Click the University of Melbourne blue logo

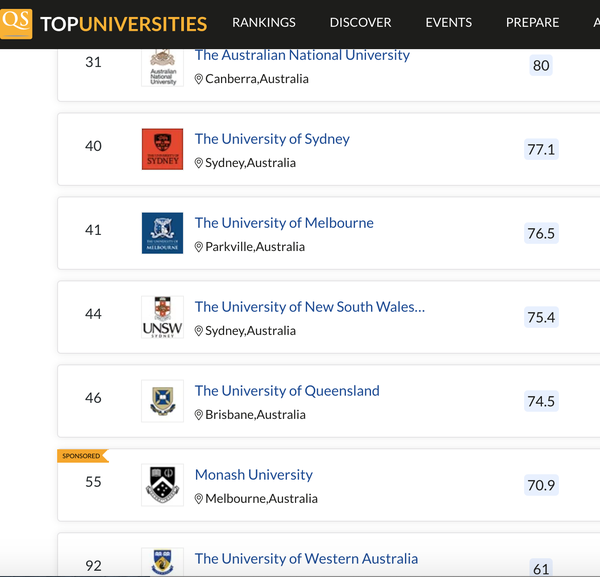point(163,233)
